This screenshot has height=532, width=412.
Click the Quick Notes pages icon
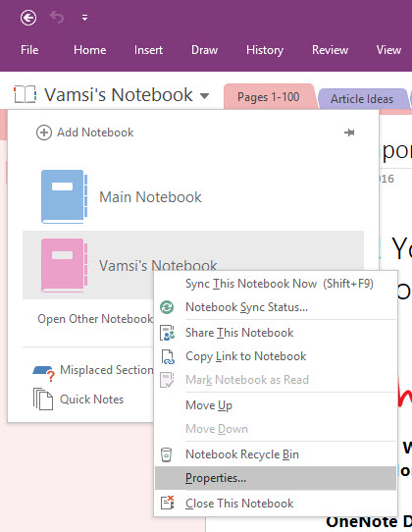coord(43,399)
